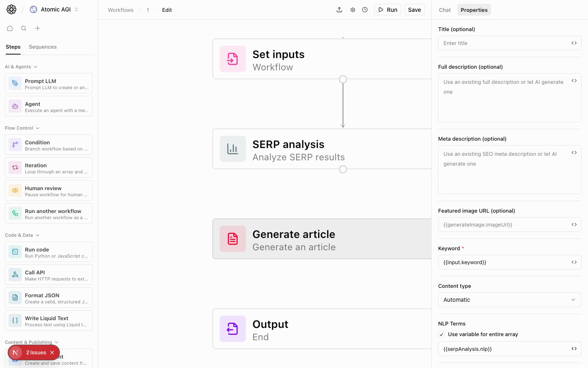This screenshot has height=368, width=588.
Task: Toggle variable mode for Full description
Action: pyautogui.click(x=574, y=81)
